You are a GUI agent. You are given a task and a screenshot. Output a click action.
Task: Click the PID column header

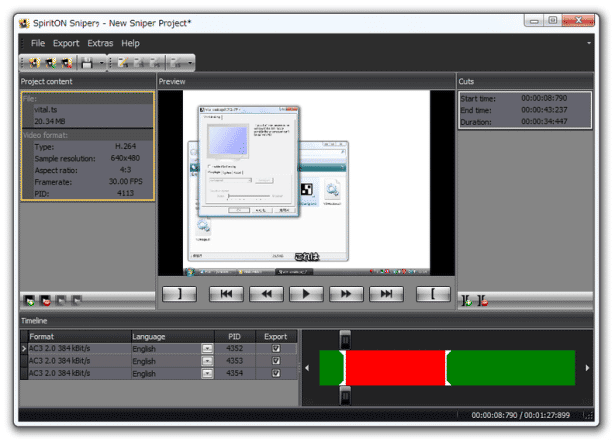point(235,337)
